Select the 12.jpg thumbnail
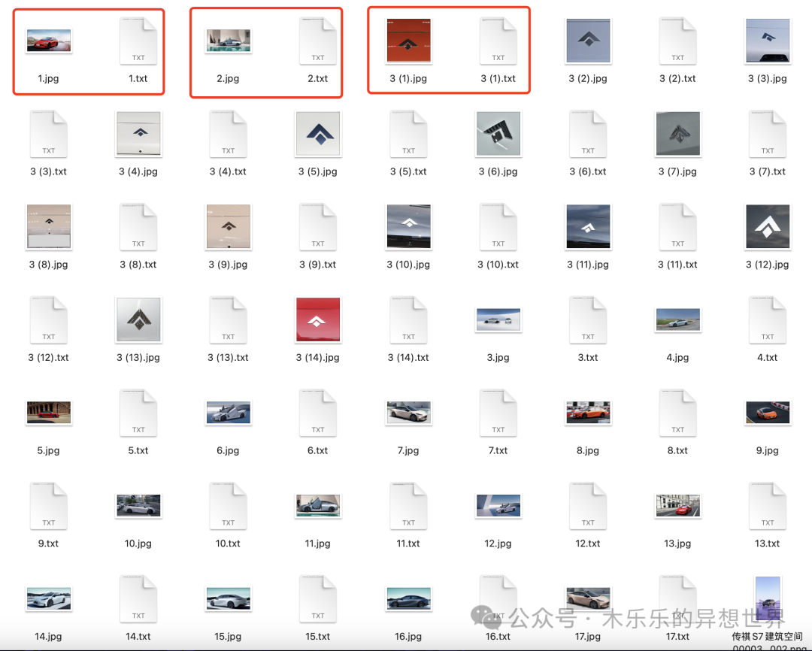The width and height of the screenshot is (812, 651). click(x=498, y=505)
